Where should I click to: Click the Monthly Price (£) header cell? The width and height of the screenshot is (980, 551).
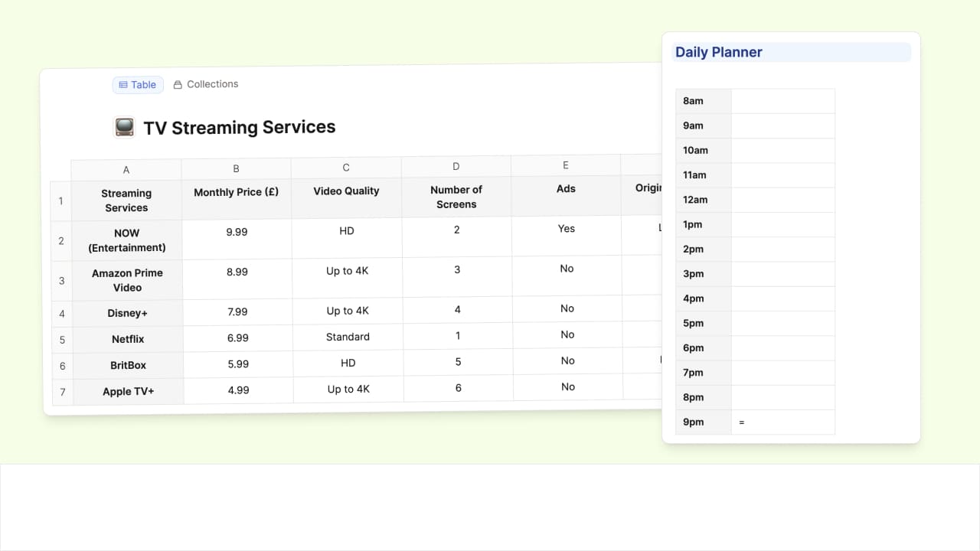point(236,193)
